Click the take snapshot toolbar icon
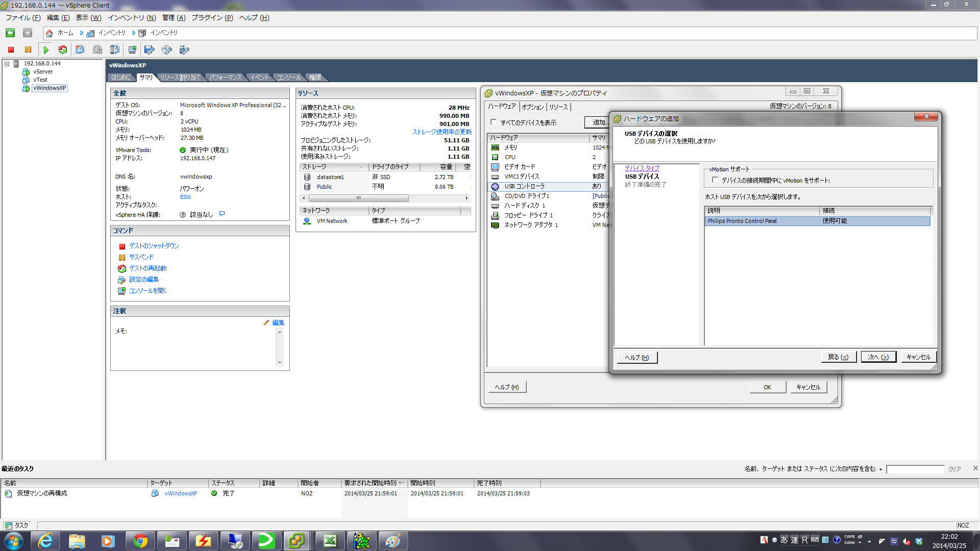Screen dimensions: 980x551 80,49
